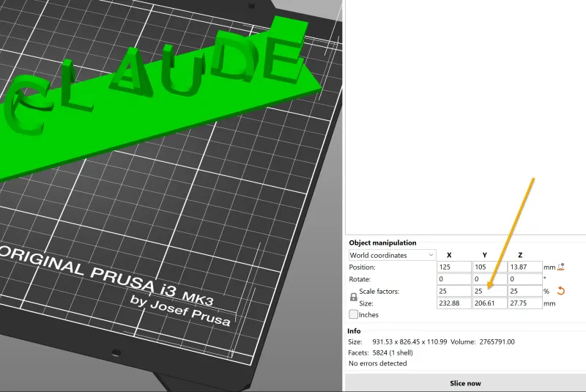Click the Info size '931.53 x 826.45 x 110.99'
The height and width of the screenshot is (392, 586).
[409, 341]
